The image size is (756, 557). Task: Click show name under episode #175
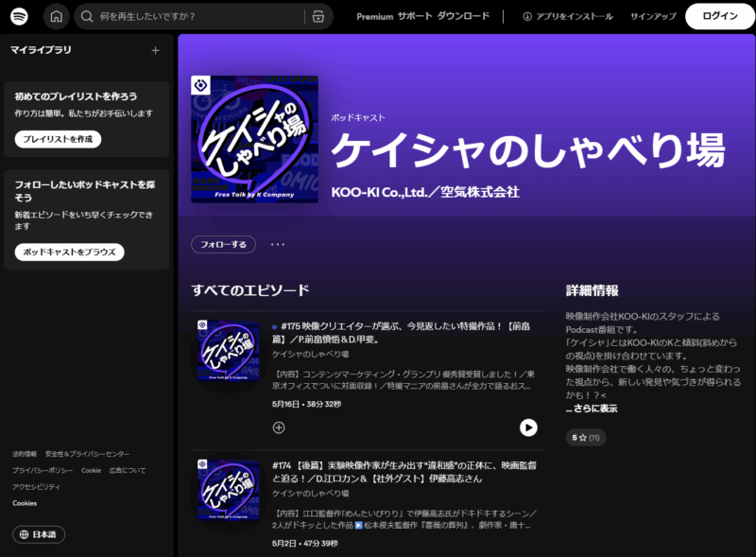tap(311, 354)
